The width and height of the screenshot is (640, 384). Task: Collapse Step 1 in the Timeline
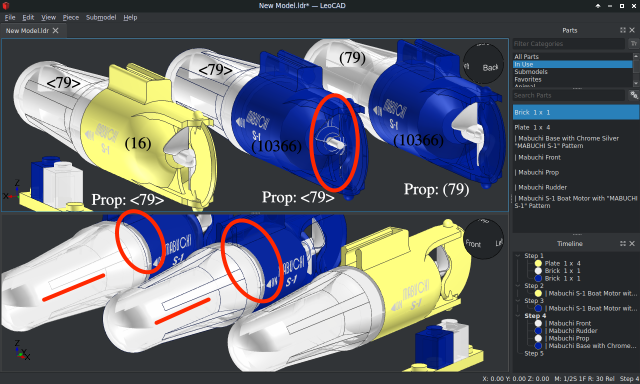(518, 256)
